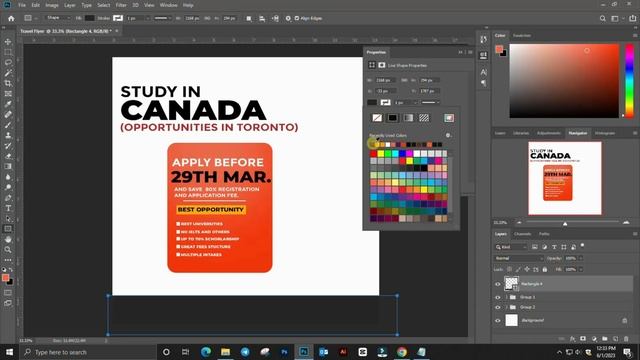Viewport: 640px width, 360px height.
Task: Create a new group folder icon
Action: (604, 339)
